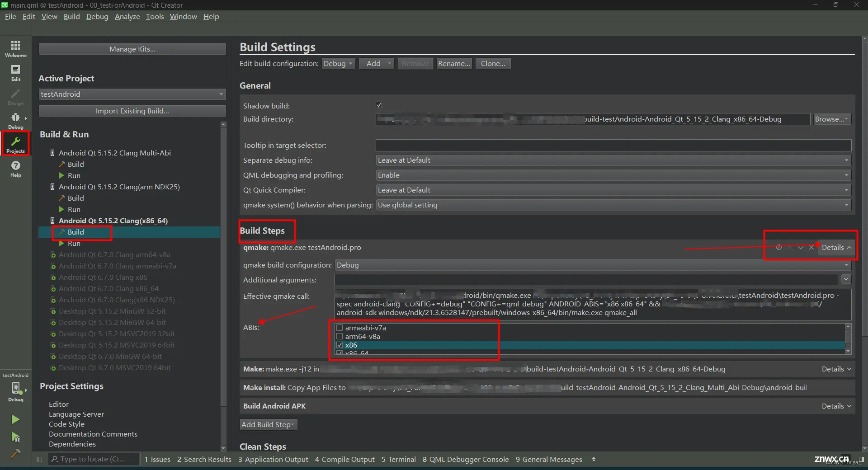Open Qt Quick Compiler dropdown
This screenshot has width=868, height=470.
pyautogui.click(x=613, y=190)
